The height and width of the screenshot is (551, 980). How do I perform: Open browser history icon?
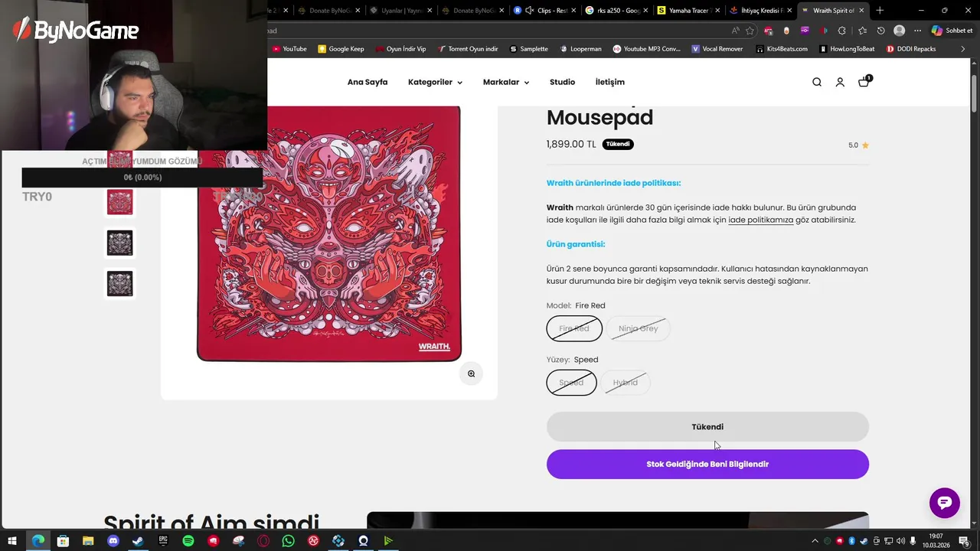880,31
